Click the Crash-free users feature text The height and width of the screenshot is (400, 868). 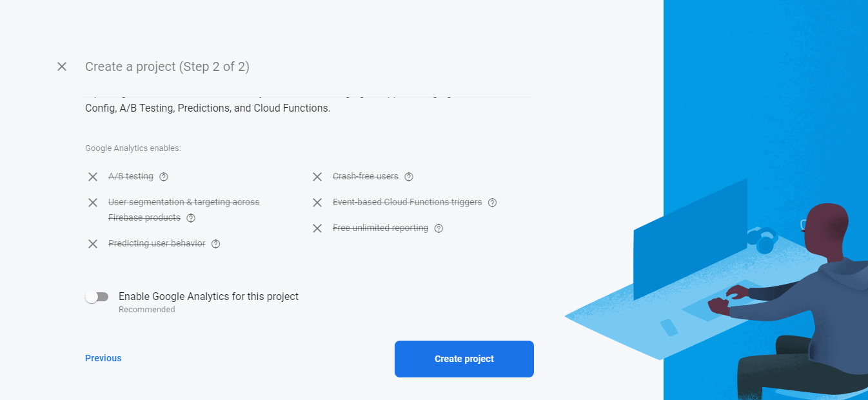coord(366,176)
